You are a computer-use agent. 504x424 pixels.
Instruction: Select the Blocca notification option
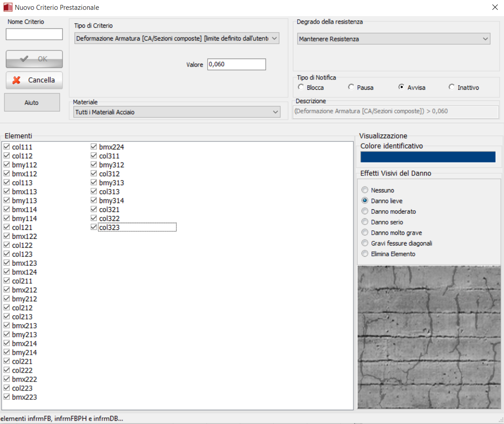tap(301, 87)
